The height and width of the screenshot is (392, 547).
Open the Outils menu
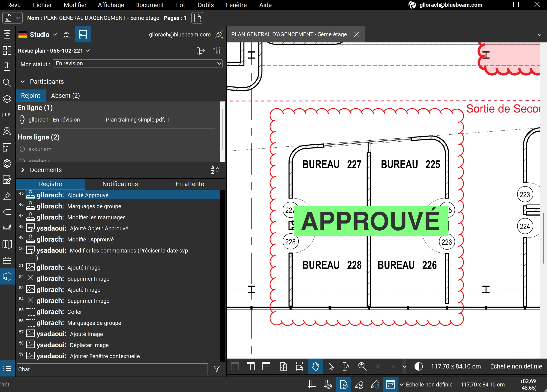pyautogui.click(x=205, y=5)
